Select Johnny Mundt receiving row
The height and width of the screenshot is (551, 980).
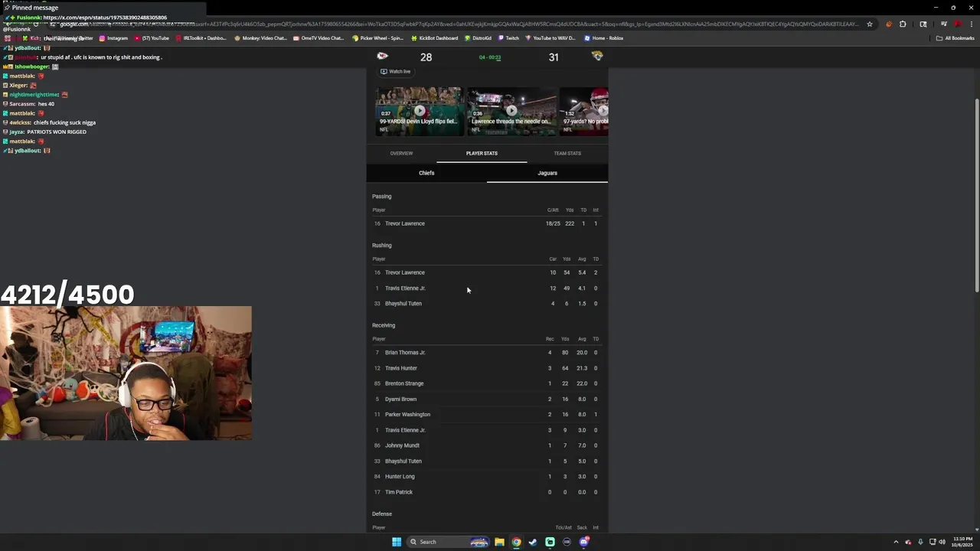(x=487, y=445)
